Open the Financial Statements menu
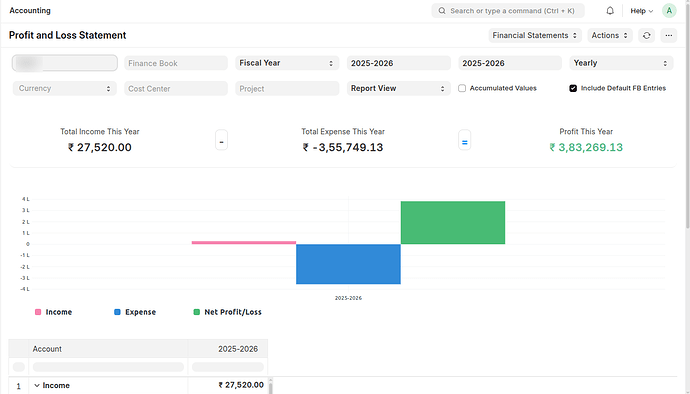 [x=535, y=35]
